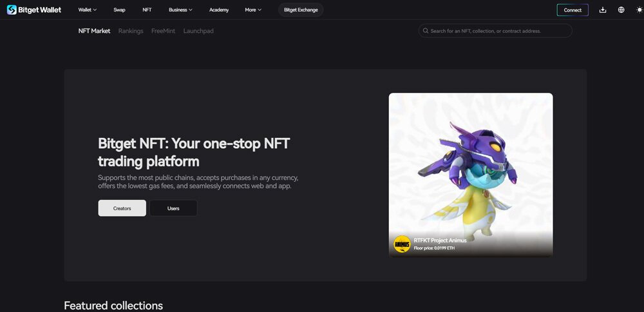Open the NFT menu item
This screenshot has height=312, width=644.
point(147,10)
